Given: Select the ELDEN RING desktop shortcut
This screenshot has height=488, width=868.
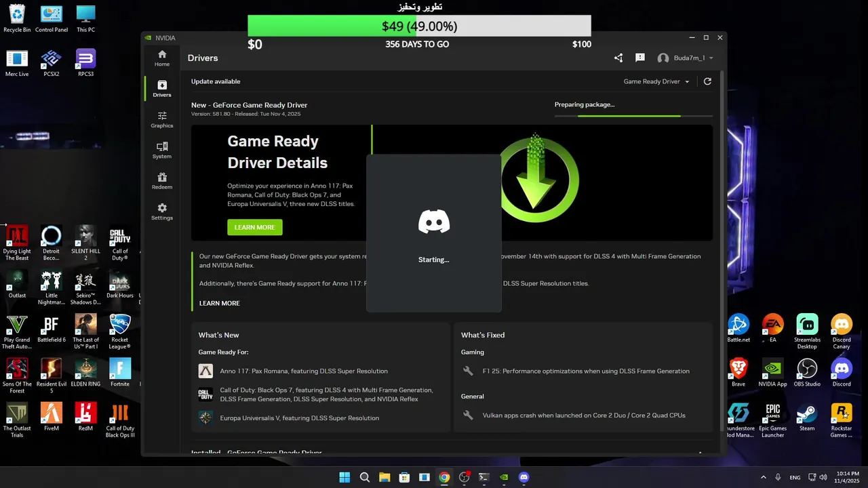Looking at the screenshot, I should coord(85,373).
